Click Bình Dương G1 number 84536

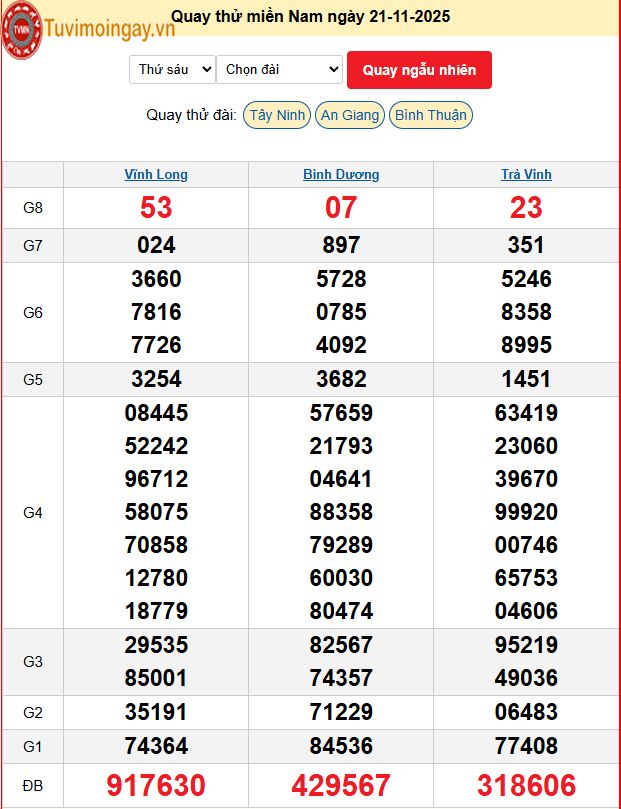coord(341,746)
